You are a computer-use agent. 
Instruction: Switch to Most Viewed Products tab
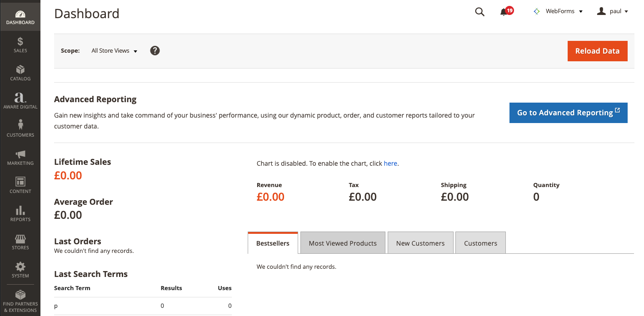coord(343,243)
